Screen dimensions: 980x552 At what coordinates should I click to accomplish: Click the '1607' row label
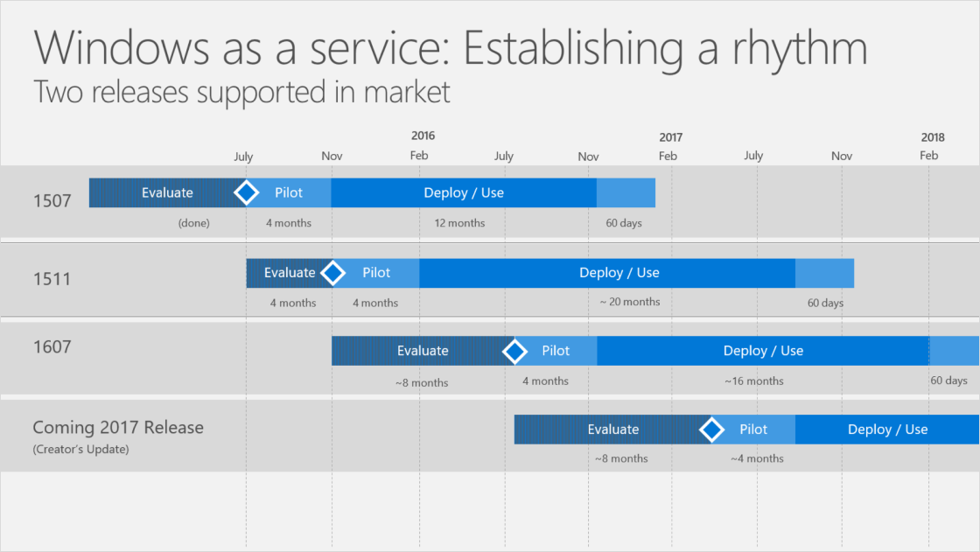pyautogui.click(x=52, y=347)
